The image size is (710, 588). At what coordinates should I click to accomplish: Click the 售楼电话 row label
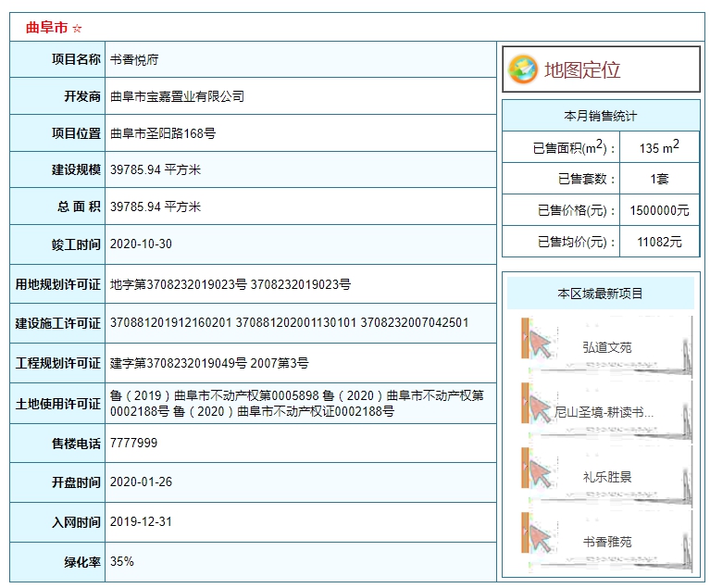tap(76, 444)
